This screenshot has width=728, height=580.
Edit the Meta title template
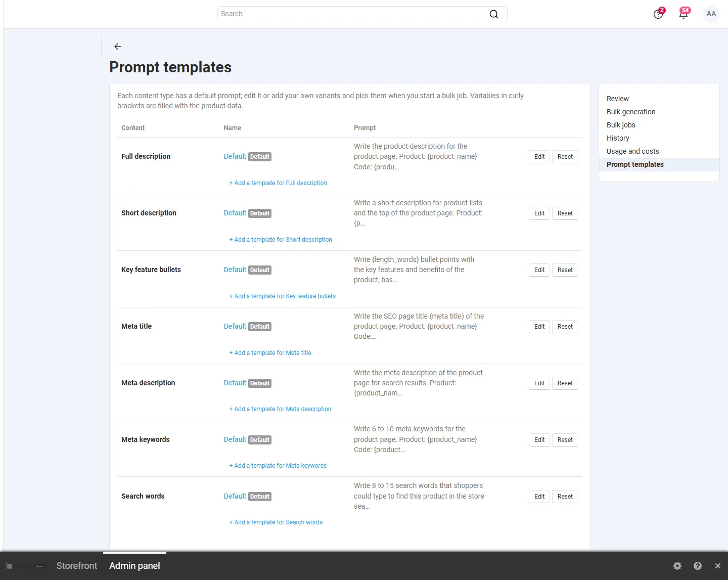[539, 327]
